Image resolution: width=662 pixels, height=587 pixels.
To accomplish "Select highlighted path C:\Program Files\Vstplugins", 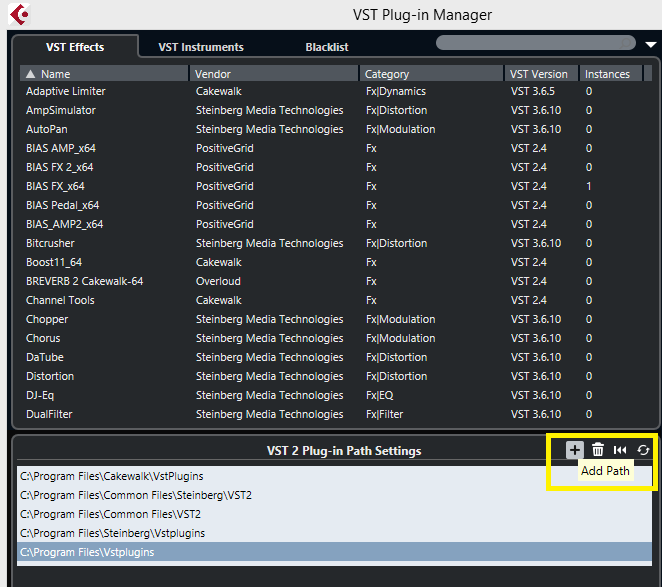I will point(334,552).
